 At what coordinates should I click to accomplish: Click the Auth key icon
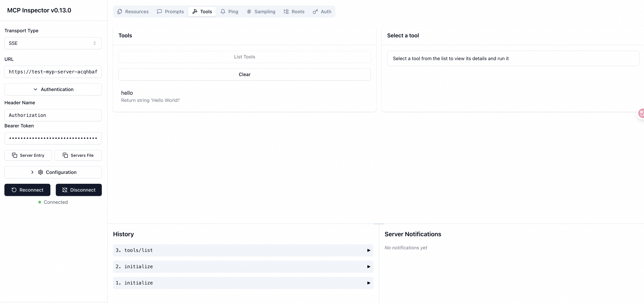click(x=315, y=12)
